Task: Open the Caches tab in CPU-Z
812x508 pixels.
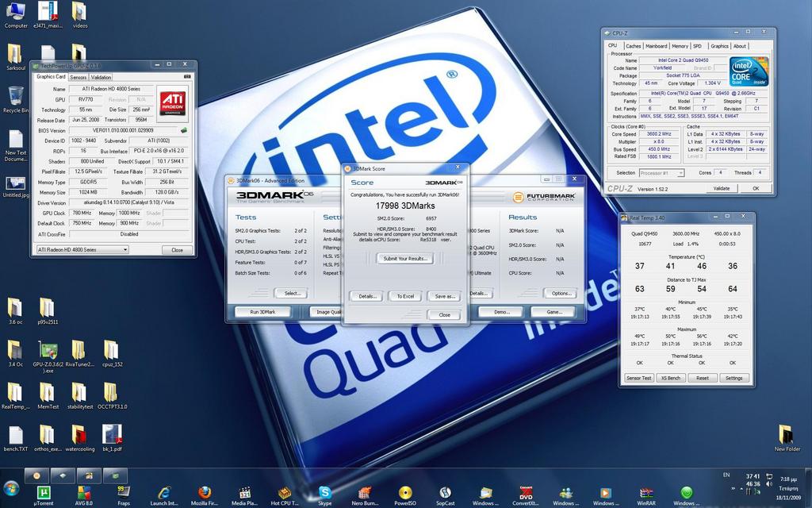Action: 633,46
